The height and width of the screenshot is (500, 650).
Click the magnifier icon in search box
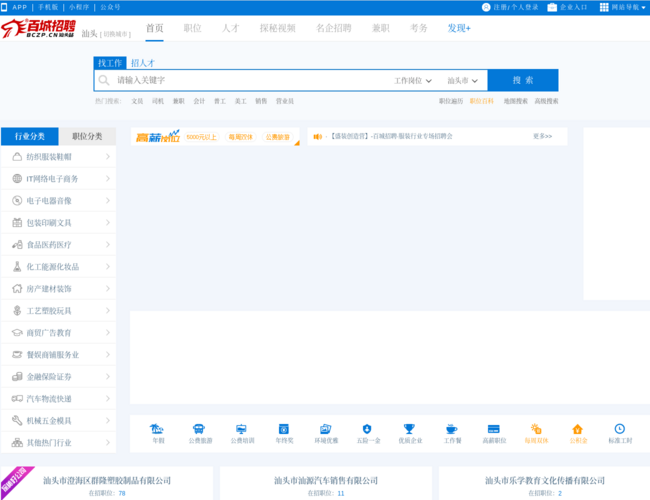pos(104,80)
